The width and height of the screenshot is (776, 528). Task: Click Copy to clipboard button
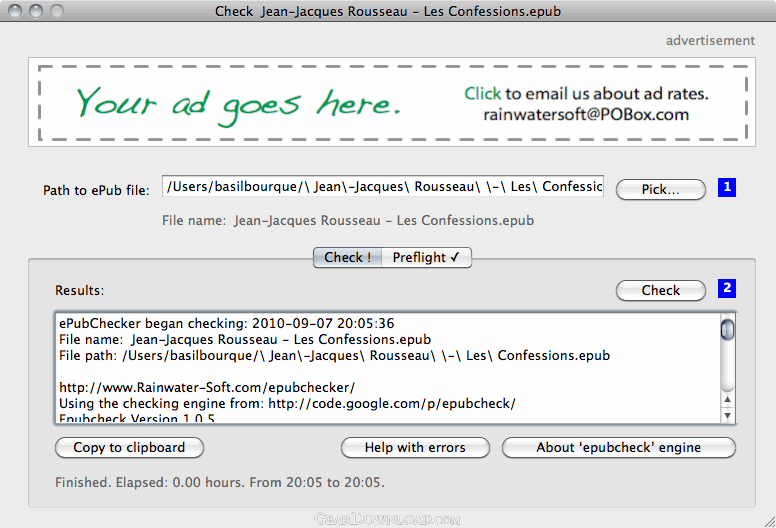coord(129,447)
